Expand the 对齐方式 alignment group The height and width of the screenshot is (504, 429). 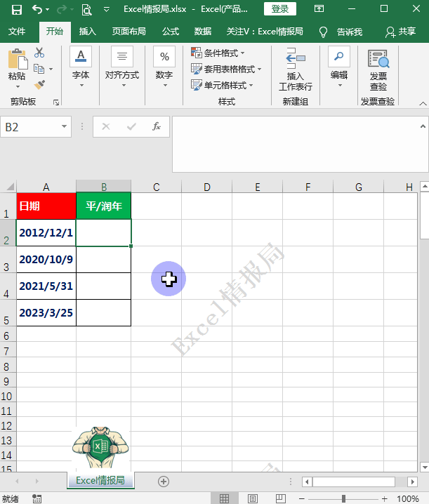[x=122, y=67]
